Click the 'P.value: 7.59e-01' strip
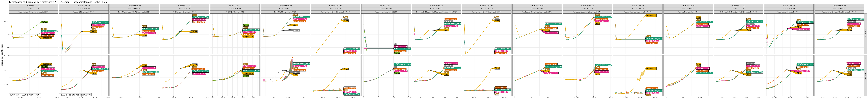868x102 pixels. coord(789,9)
